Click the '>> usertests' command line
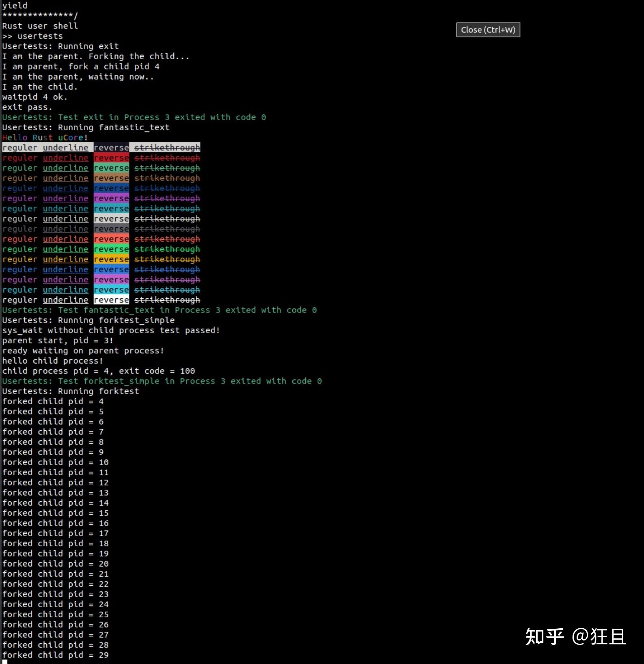644x664 pixels. [x=32, y=36]
